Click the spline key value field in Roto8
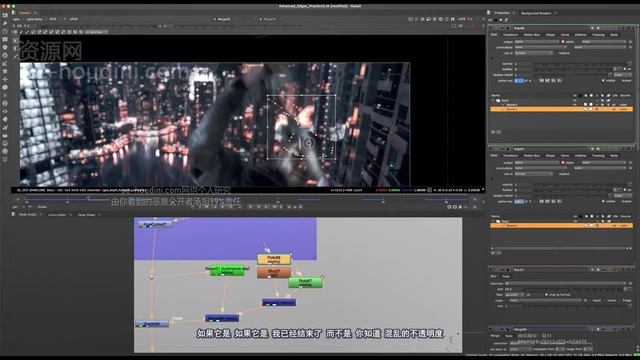The width and height of the screenshot is (640, 360). tap(519, 81)
